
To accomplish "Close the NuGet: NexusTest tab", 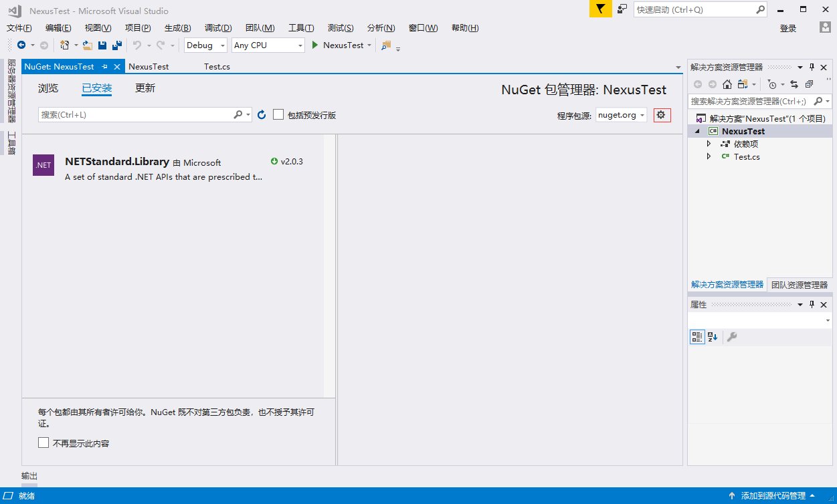I will tap(117, 67).
